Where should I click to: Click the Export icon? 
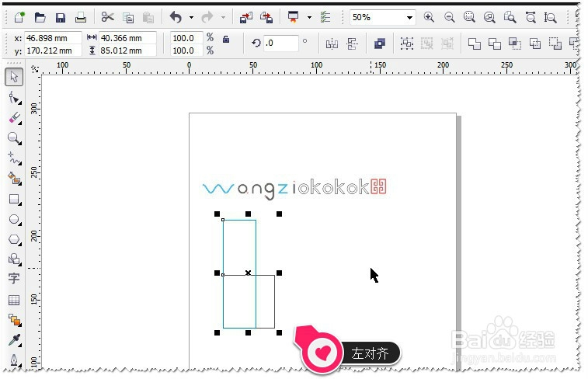click(x=266, y=18)
